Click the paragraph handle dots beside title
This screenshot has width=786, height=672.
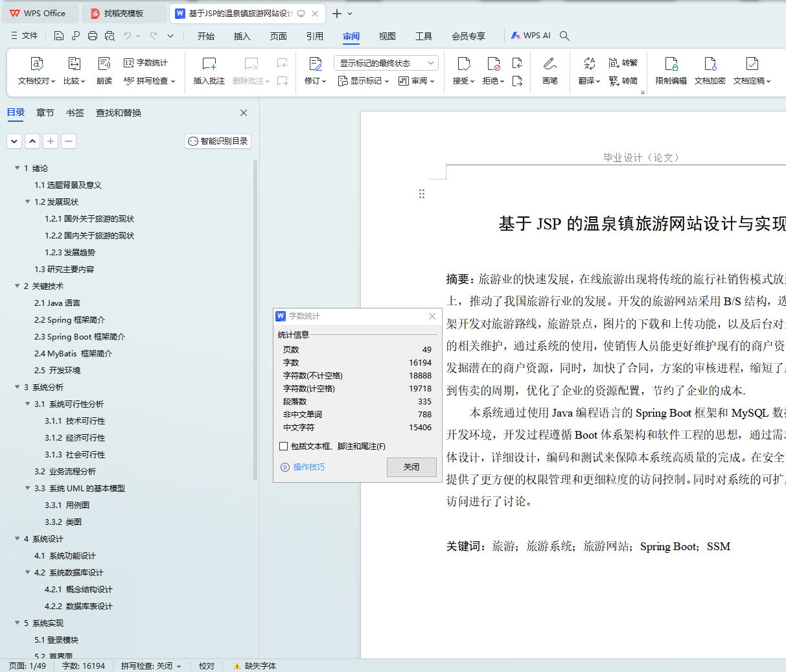click(x=422, y=194)
